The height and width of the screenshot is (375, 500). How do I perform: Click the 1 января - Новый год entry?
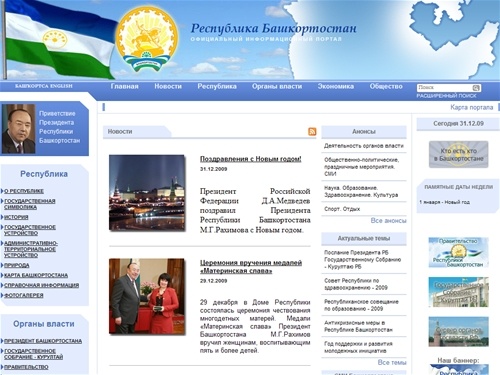coord(444,202)
